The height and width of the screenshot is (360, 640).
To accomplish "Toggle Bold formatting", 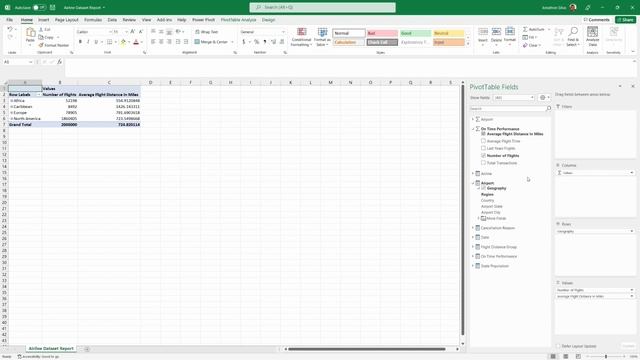I will point(80,42).
